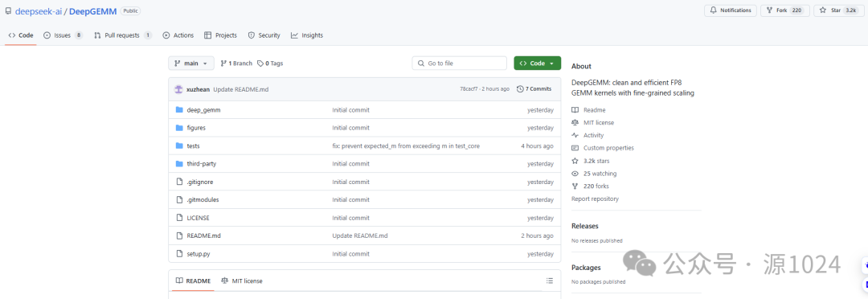Open the main branch dropdown
Screen dimensions: 868x299
coord(191,63)
